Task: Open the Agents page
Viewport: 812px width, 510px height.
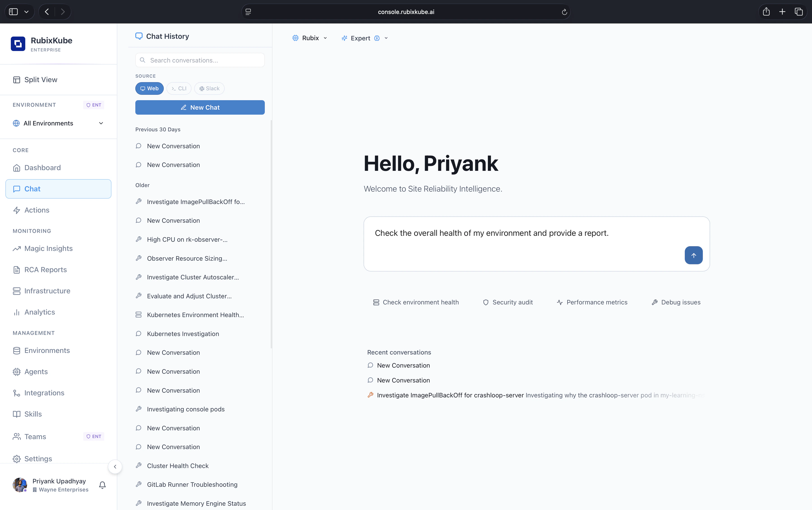Action: (36, 371)
